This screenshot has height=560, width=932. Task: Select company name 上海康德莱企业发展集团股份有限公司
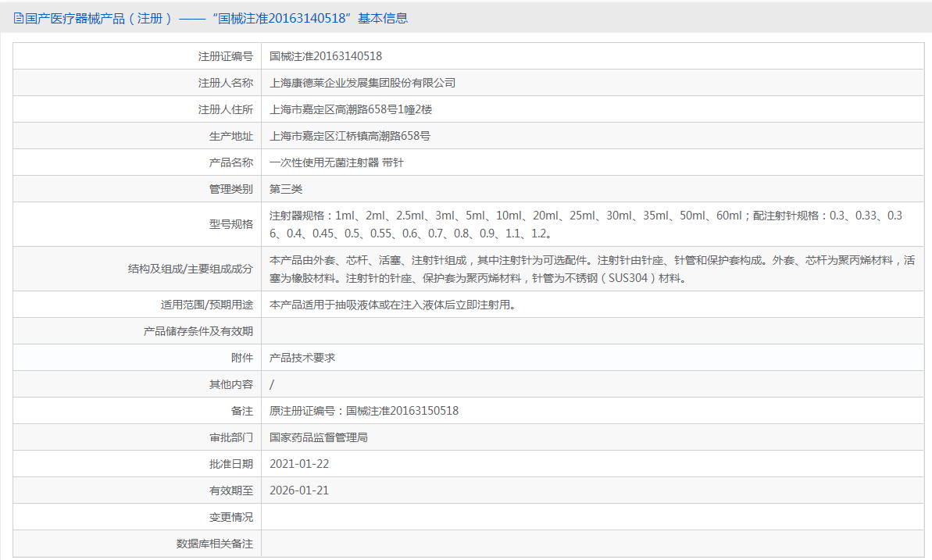362,84
